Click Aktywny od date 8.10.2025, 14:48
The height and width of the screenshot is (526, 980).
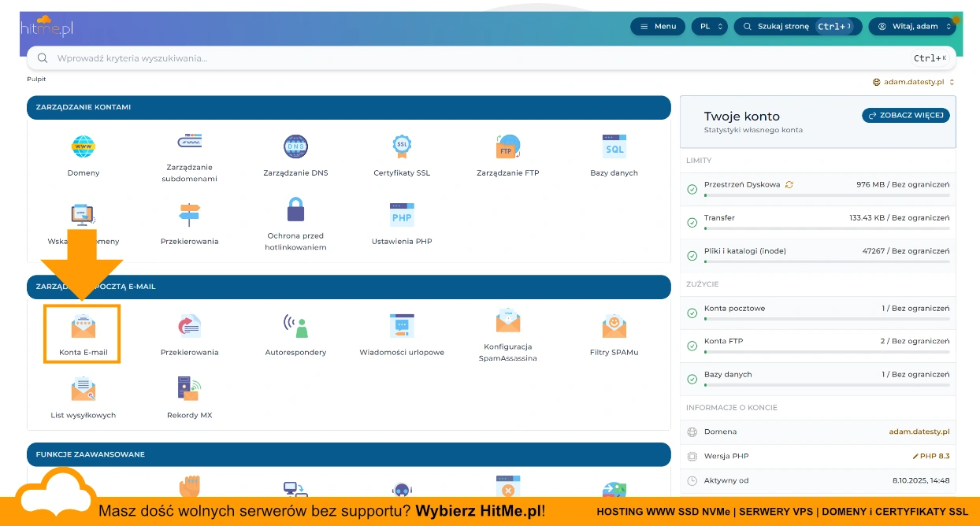coord(921,480)
